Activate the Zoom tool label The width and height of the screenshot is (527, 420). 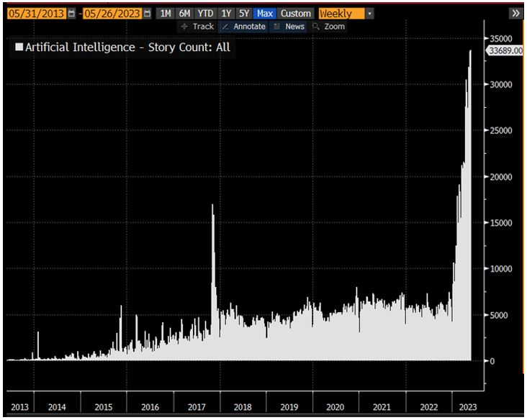pyautogui.click(x=335, y=27)
